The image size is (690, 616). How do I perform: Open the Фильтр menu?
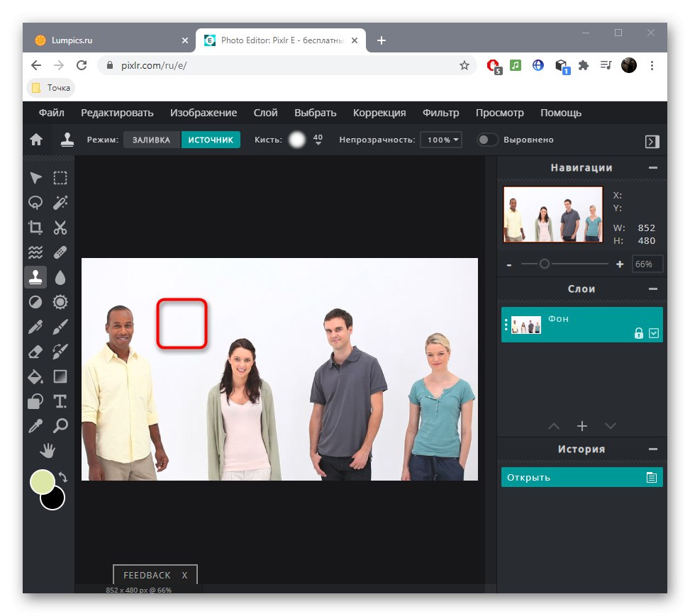[x=441, y=113]
